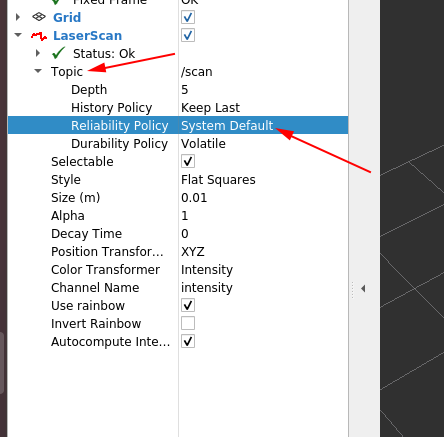Select the Style property label
The height and width of the screenshot is (437, 444).
point(66,180)
